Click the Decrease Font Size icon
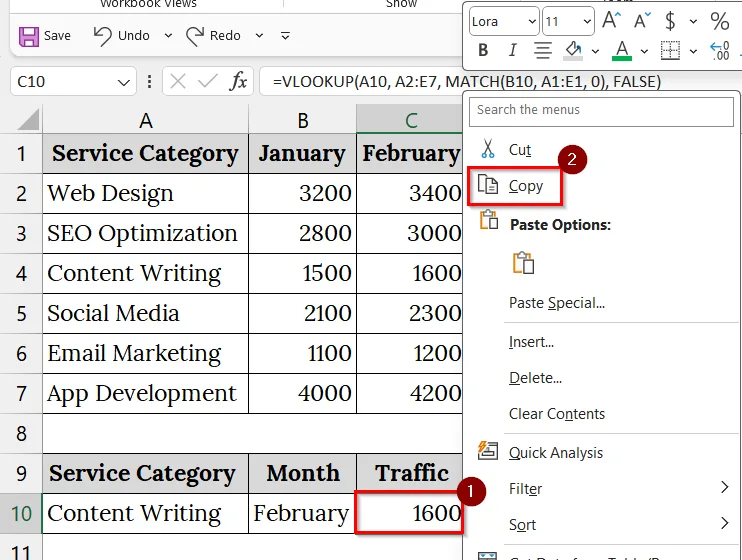This screenshot has height=560, width=742. pos(642,21)
